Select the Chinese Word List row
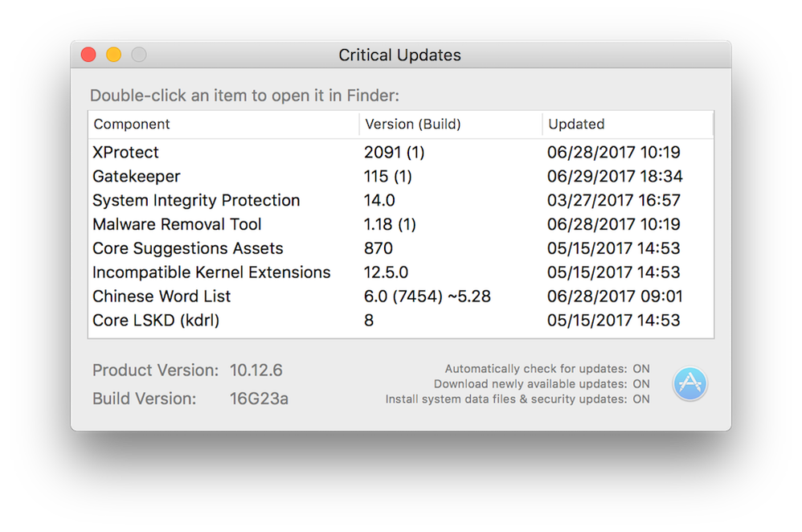The width and height of the screenshot is (802, 532). point(401,297)
